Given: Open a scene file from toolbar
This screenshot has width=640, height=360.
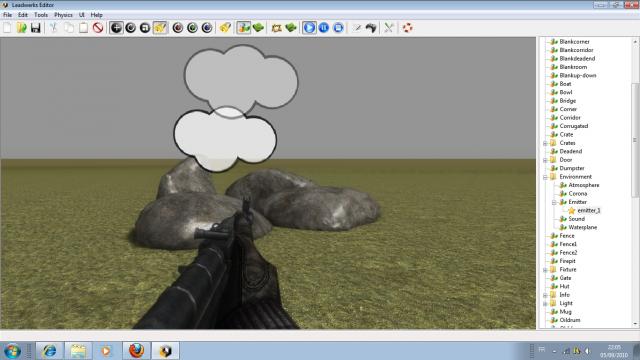Looking at the screenshot, I should pos(22,28).
